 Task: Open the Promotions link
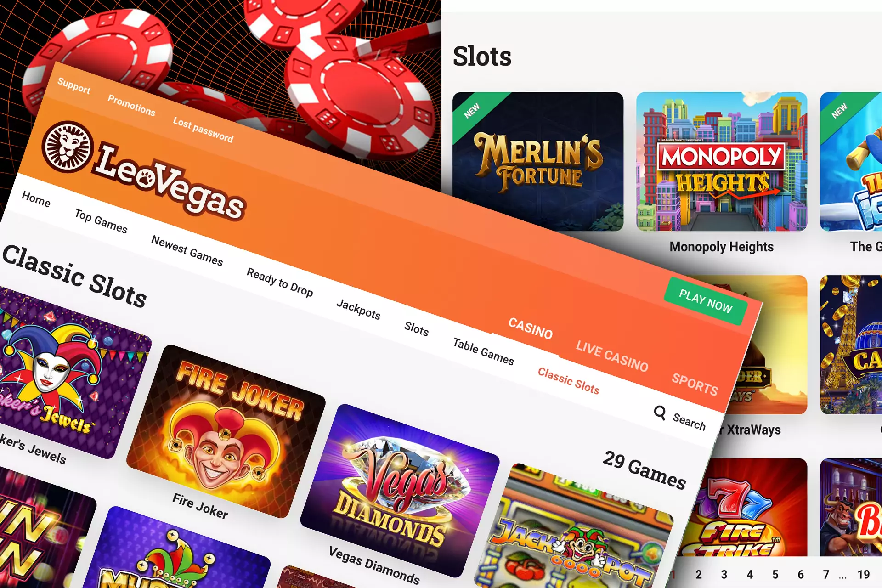tap(131, 105)
